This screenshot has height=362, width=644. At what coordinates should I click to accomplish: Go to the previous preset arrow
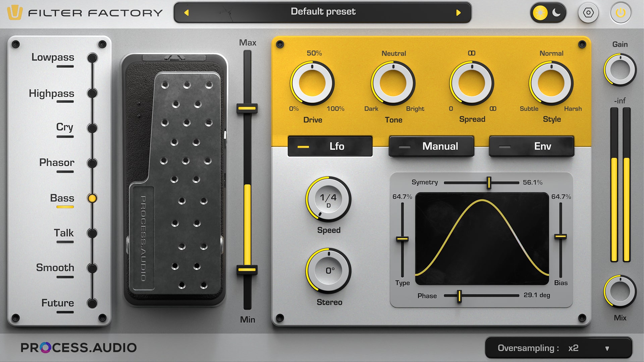[x=186, y=13]
